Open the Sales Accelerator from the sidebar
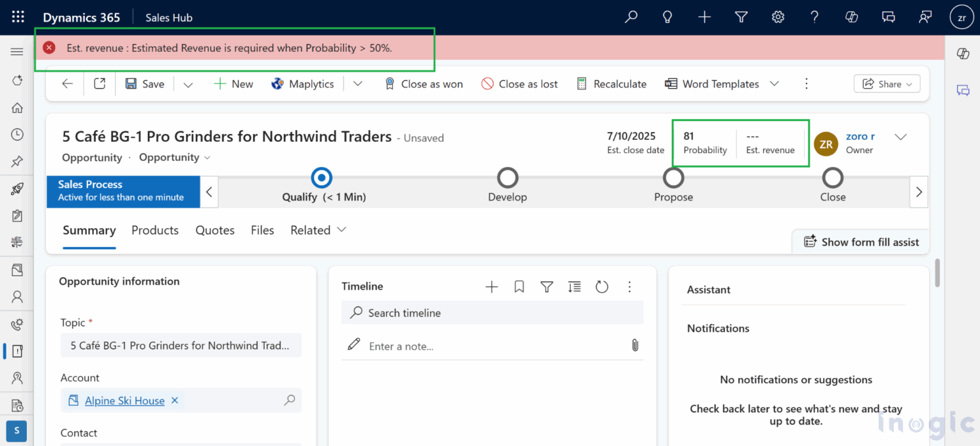This screenshot has width=980, height=446. pyautogui.click(x=17, y=188)
